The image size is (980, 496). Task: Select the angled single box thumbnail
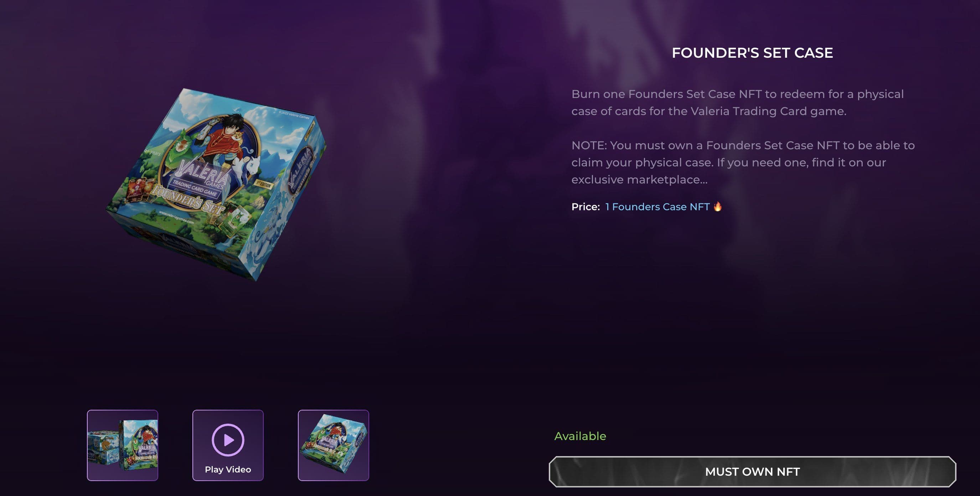pyautogui.click(x=333, y=445)
